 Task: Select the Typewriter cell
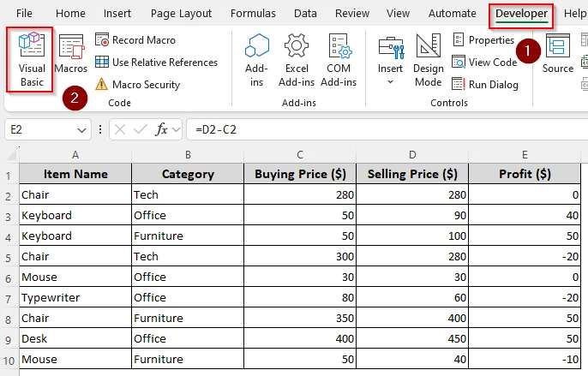click(75, 298)
